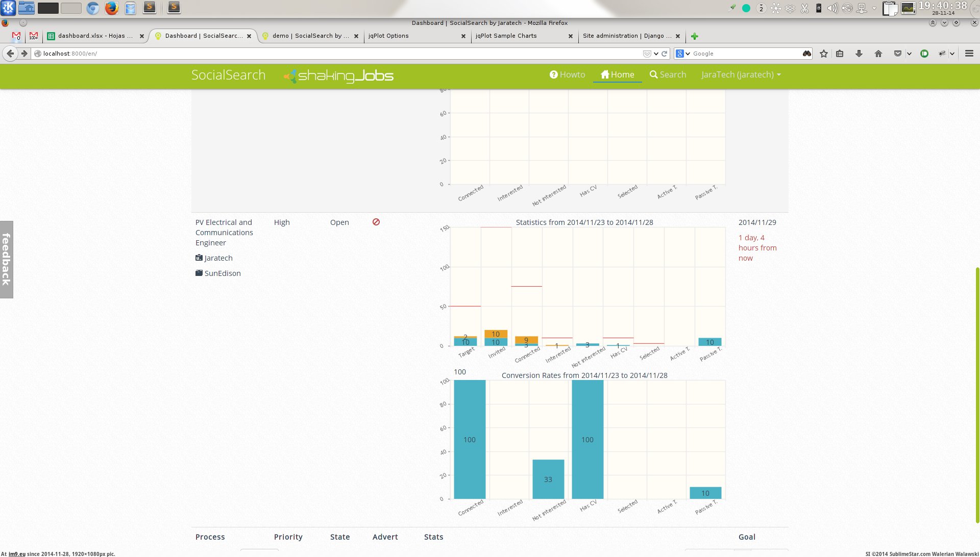
Task: Click the Firefox Home toolbar icon
Action: pyautogui.click(x=878, y=54)
